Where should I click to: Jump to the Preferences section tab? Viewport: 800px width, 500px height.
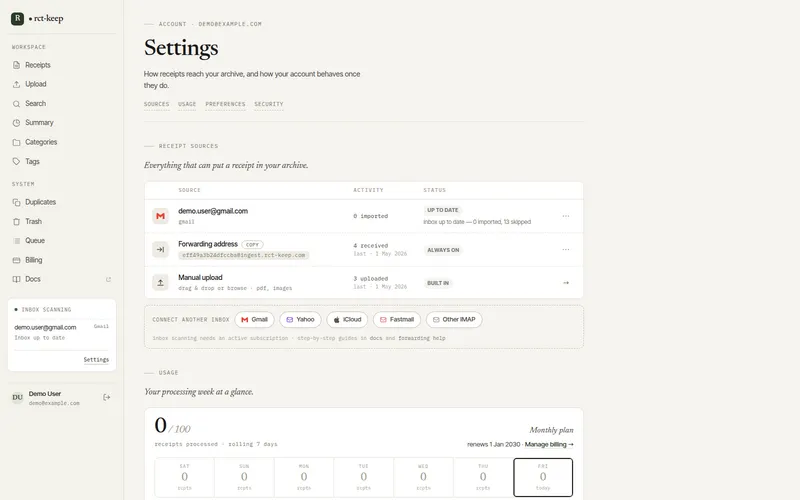[225, 104]
